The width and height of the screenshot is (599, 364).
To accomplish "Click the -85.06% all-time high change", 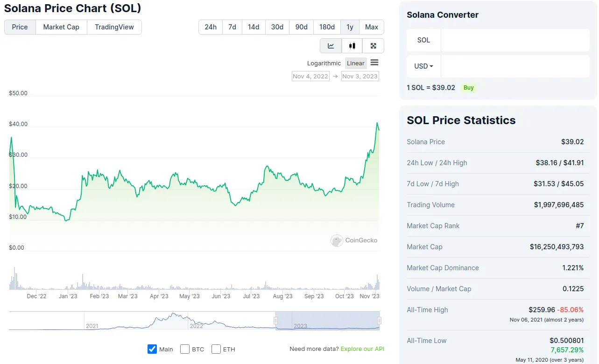I will point(571,310).
